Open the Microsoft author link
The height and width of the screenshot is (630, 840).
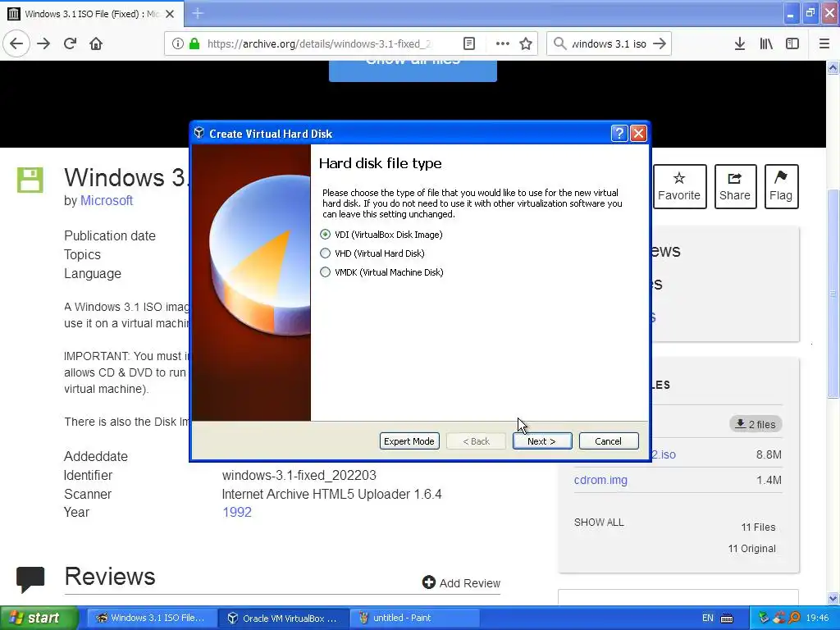coord(107,200)
